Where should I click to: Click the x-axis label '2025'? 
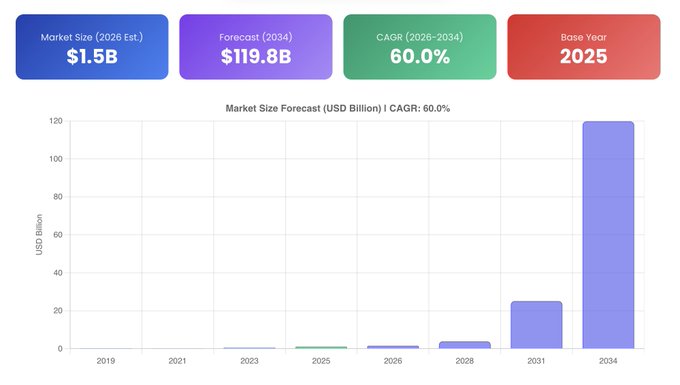point(321,361)
